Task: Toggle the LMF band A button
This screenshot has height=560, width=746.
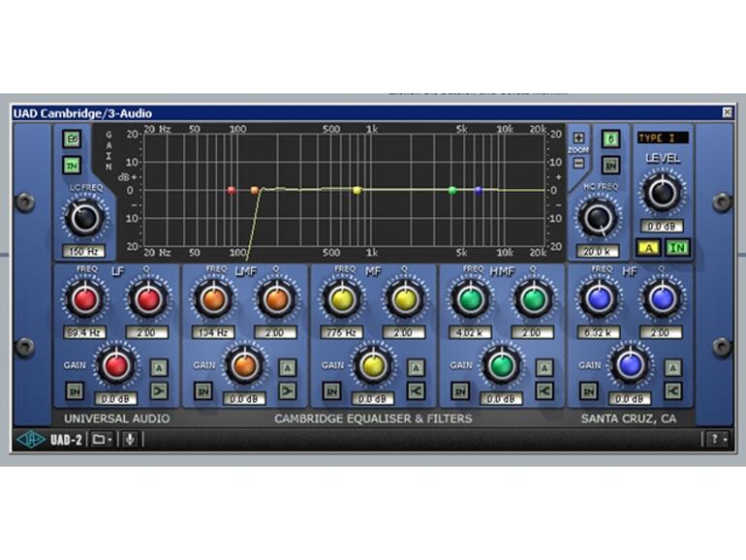Action: [x=288, y=368]
